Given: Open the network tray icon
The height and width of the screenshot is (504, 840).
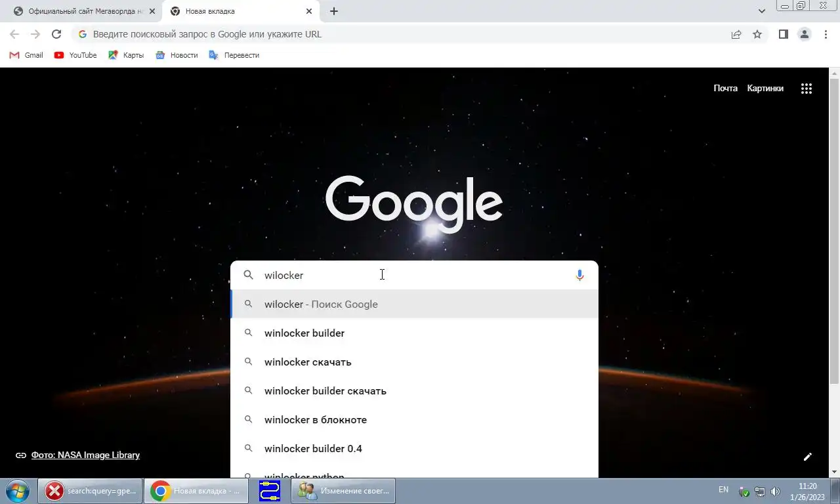Looking at the screenshot, I should point(760,492).
